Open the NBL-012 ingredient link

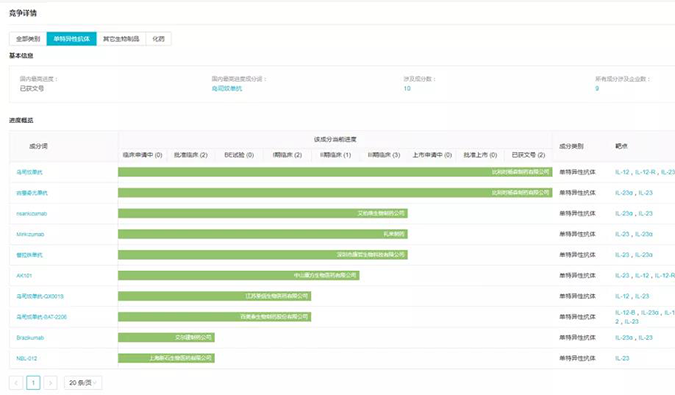coord(27,358)
